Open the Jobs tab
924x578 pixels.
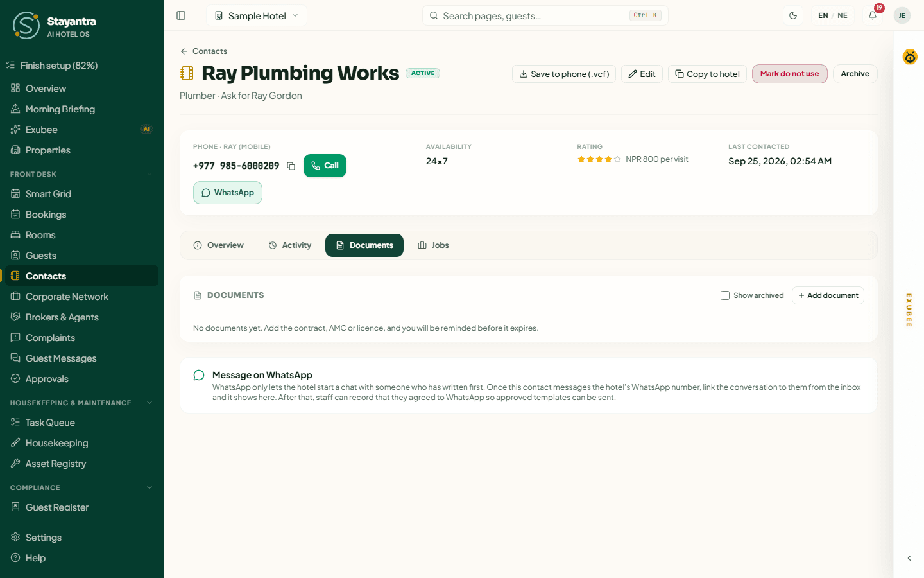coord(433,245)
